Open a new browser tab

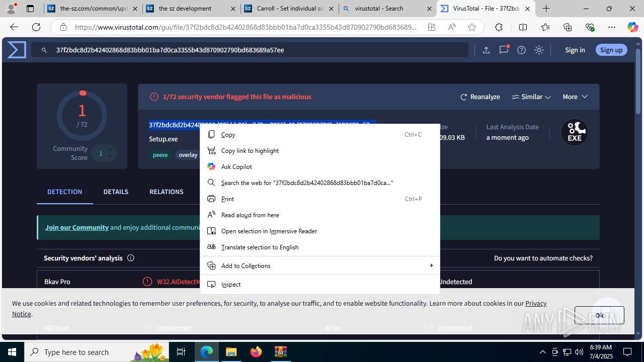coord(546,9)
